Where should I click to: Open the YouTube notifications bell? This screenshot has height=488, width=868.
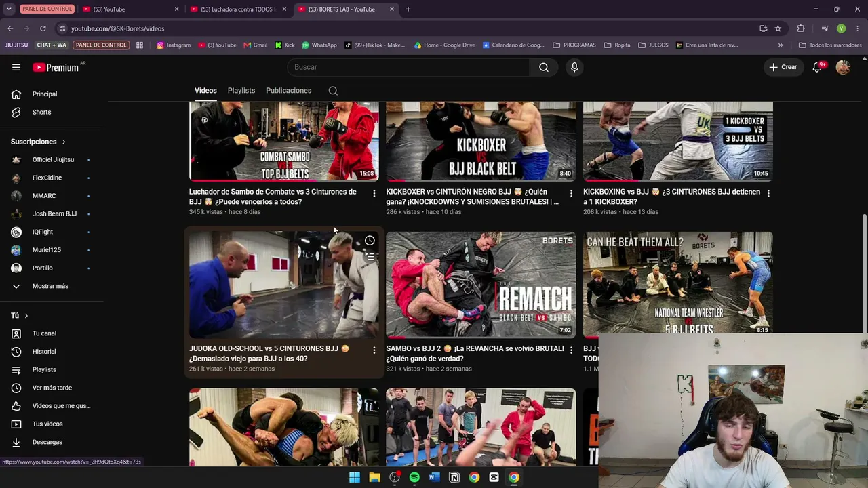817,67
